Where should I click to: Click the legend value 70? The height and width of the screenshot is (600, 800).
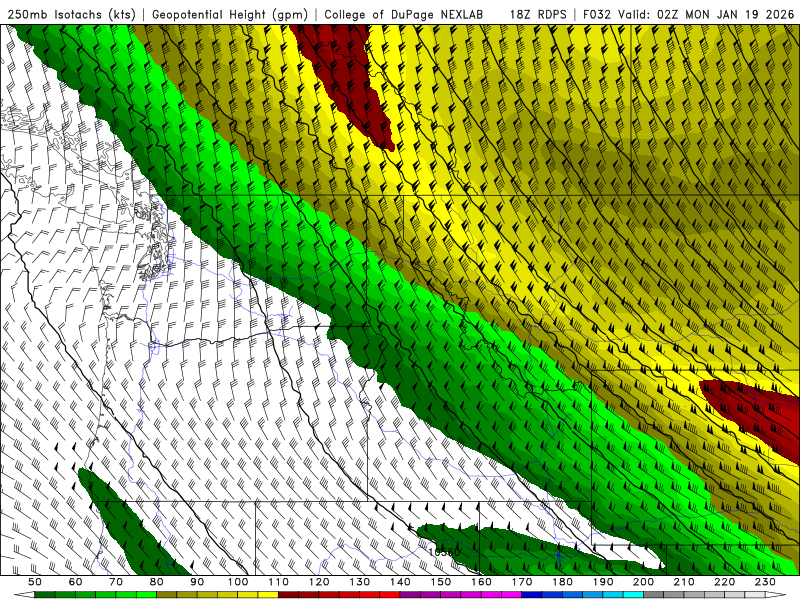pos(116,582)
